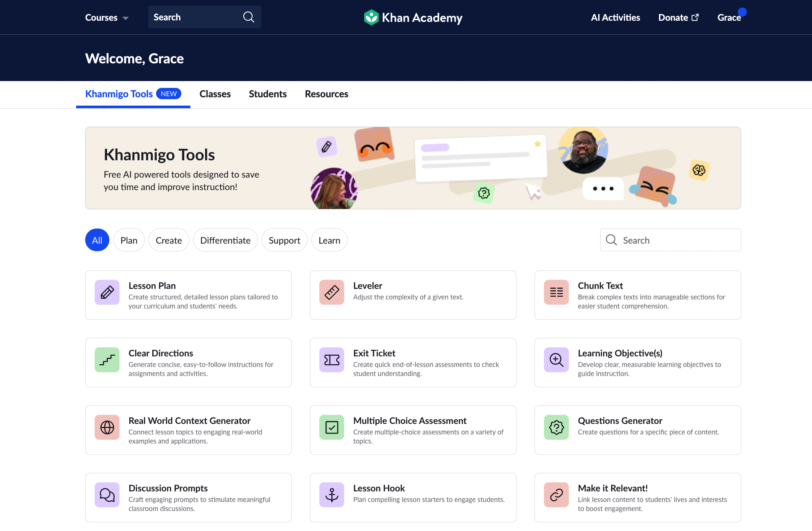
Task: Select the Clear Directions stairs icon
Action: pos(107,360)
